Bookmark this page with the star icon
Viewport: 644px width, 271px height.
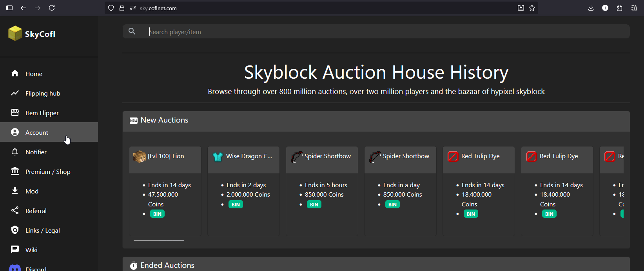pyautogui.click(x=532, y=8)
